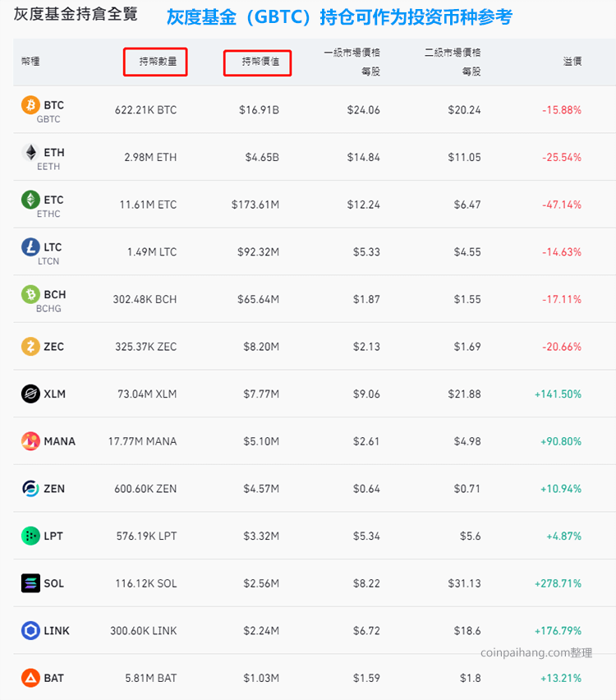Click the Ethereum Classic ETC coin icon
This screenshot has height=700, width=616.
click(x=30, y=200)
